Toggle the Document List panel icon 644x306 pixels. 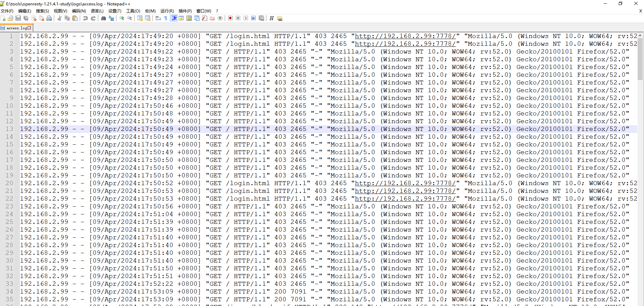[197, 18]
